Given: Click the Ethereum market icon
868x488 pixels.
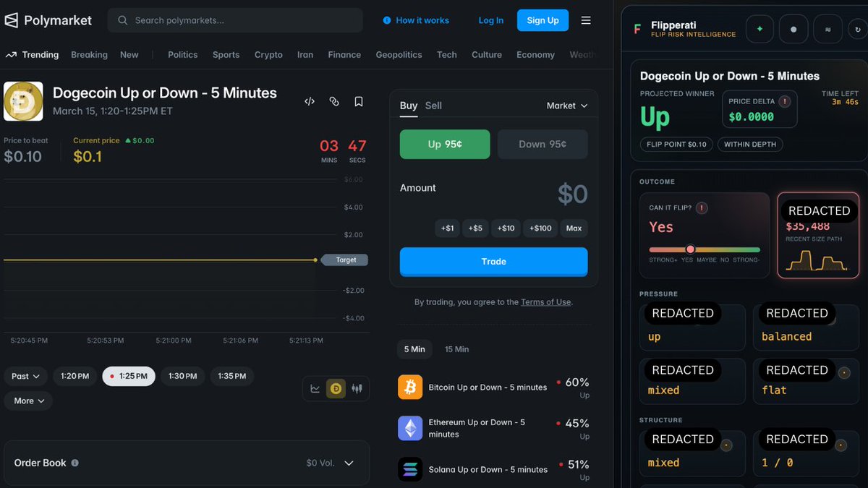Looking at the screenshot, I should coord(410,428).
